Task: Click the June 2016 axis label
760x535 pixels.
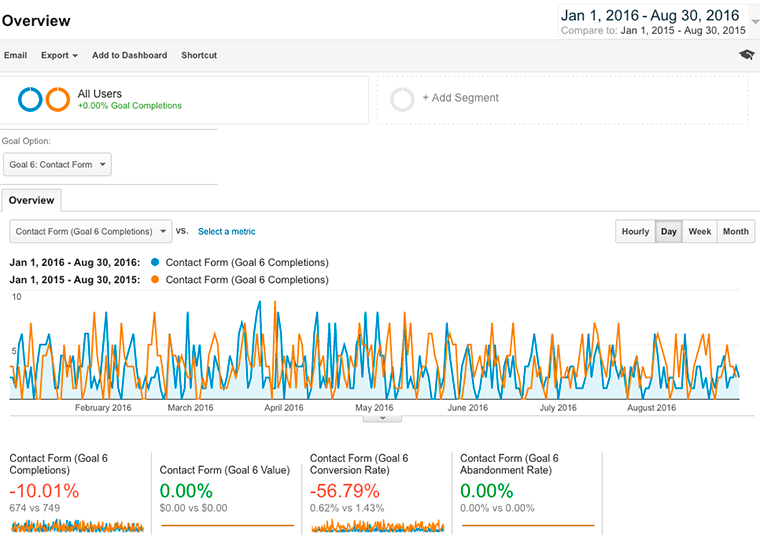Action: [x=468, y=408]
